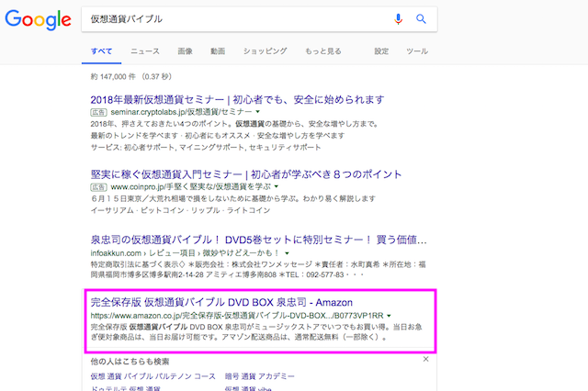The image size is (588, 391).
Task: Click the blue magnifier search button
Action: click(421, 18)
